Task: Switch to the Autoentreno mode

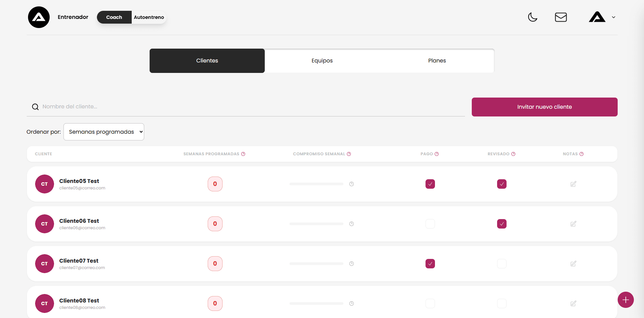Action: coord(149,17)
